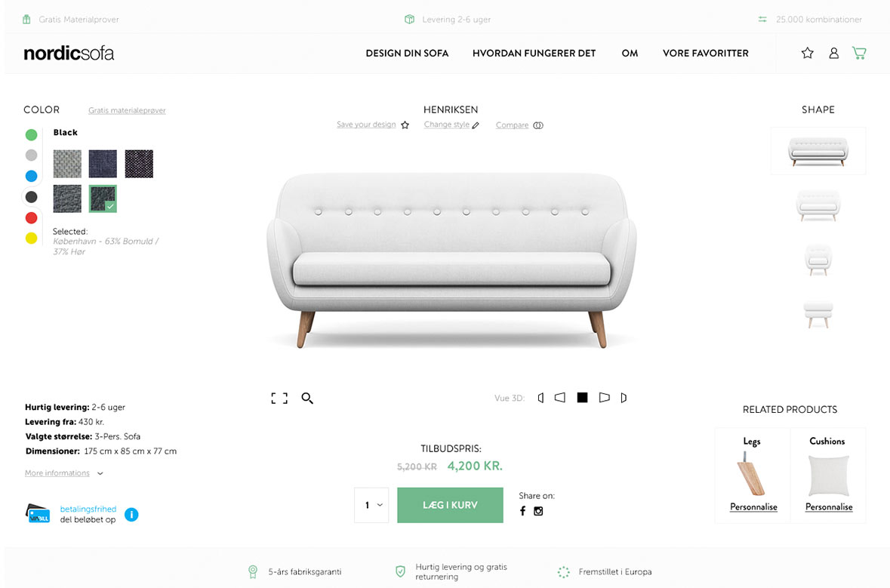Select front 3D view square icon
The width and height of the screenshot is (890, 588).
click(582, 397)
